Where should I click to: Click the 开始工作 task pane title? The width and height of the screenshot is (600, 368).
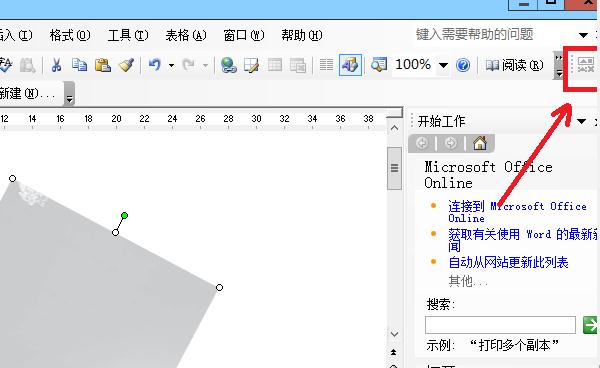click(441, 122)
